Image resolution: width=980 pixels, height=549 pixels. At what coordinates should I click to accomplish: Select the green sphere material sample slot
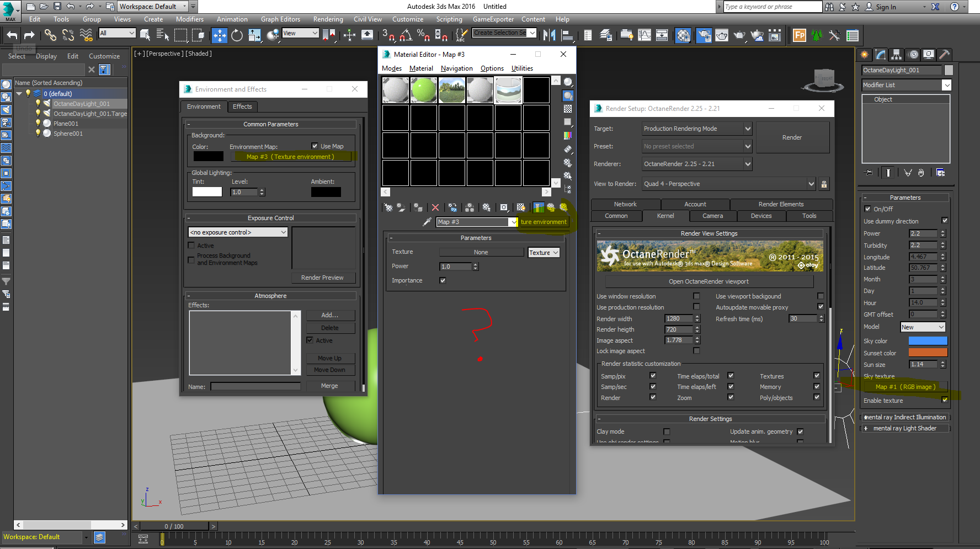point(424,90)
